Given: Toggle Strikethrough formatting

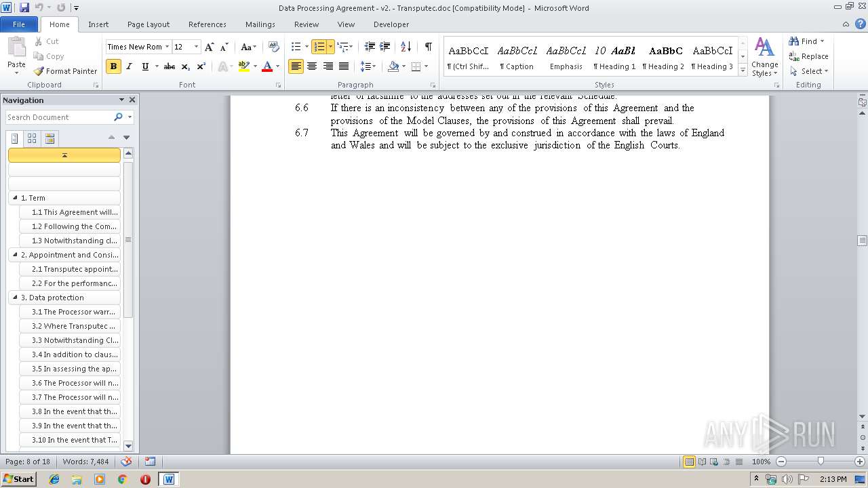Looking at the screenshot, I should (x=170, y=66).
